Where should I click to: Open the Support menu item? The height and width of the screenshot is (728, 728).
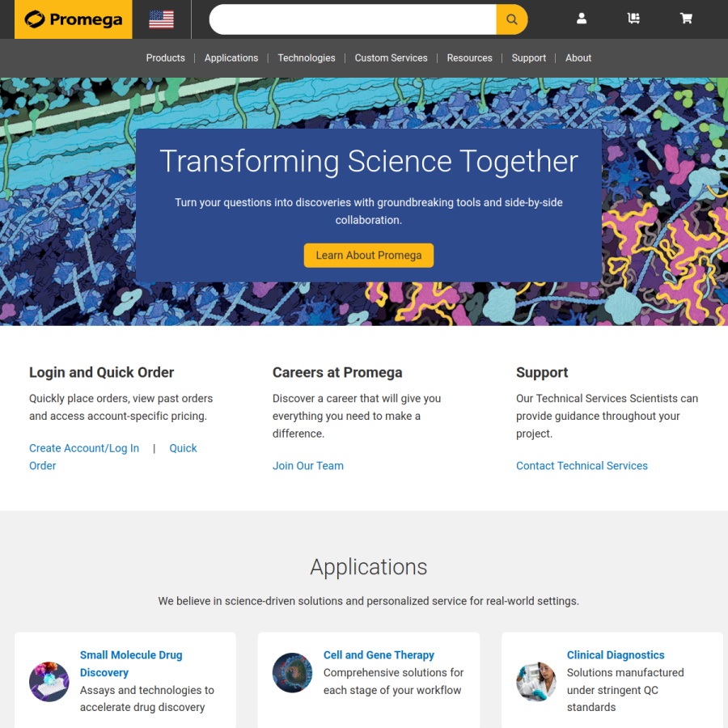pyautogui.click(x=529, y=58)
